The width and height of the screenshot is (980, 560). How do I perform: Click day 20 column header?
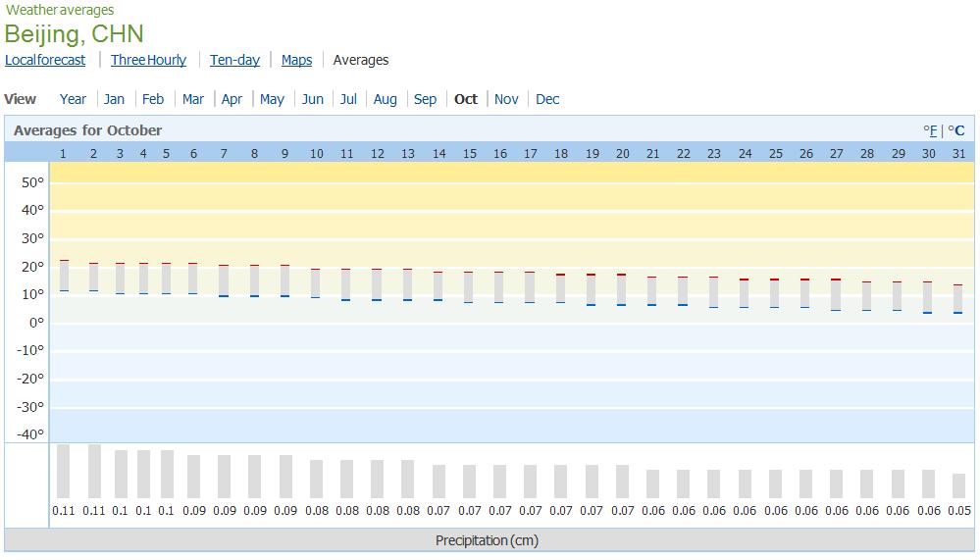point(623,154)
